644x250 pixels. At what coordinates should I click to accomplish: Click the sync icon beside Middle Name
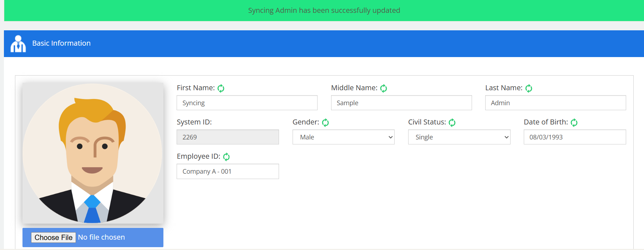pyautogui.click(x=384, y=88)
